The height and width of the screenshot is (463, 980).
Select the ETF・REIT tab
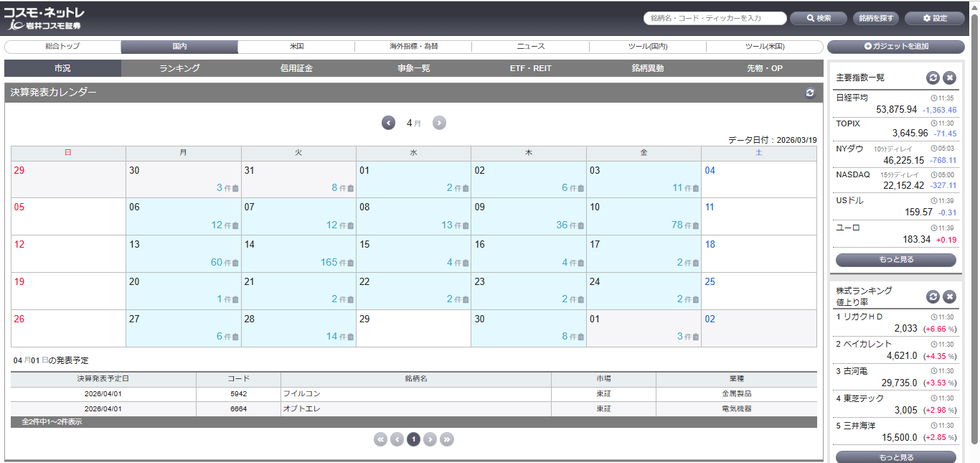pyautogui.click(x=530, y=69)
